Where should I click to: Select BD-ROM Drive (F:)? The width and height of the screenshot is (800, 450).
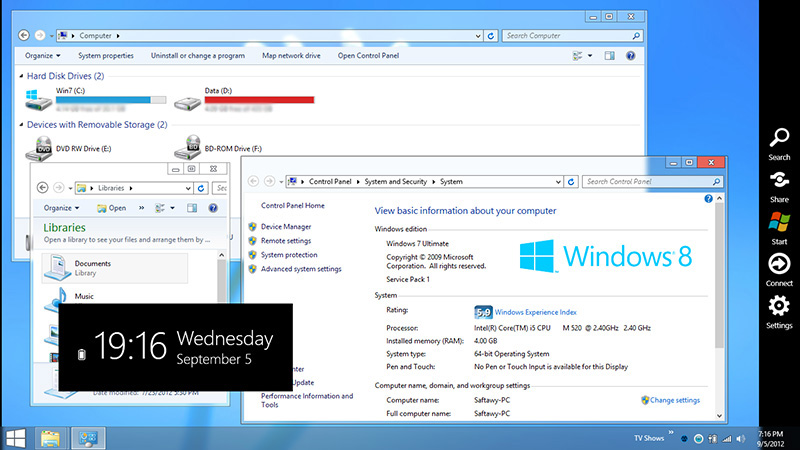pos(218,148)
